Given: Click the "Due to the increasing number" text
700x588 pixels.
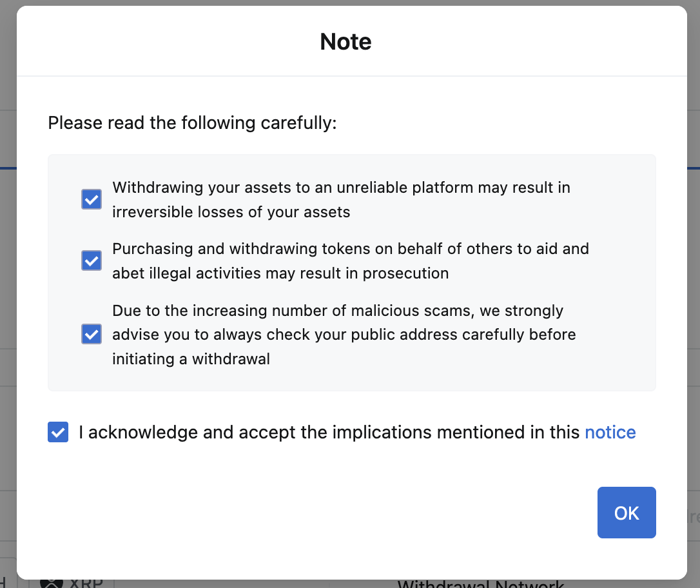Looking at the screenshot, I should tap(337, 311).
